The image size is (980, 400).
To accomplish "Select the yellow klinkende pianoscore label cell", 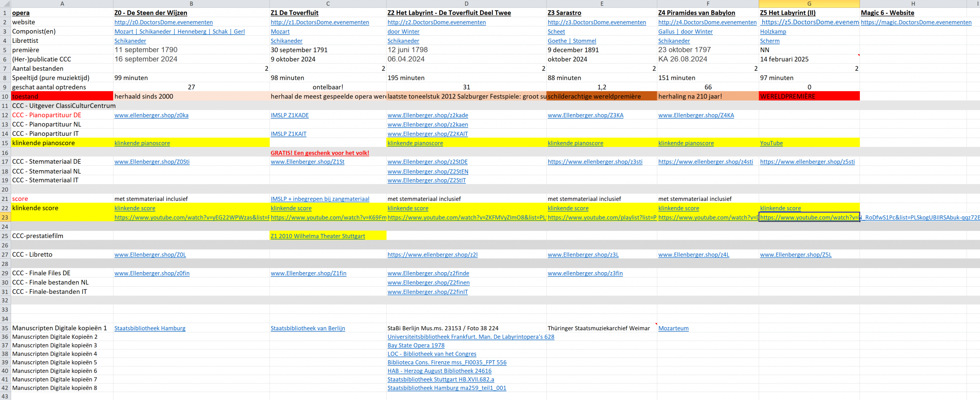I will tap(62, 143).
